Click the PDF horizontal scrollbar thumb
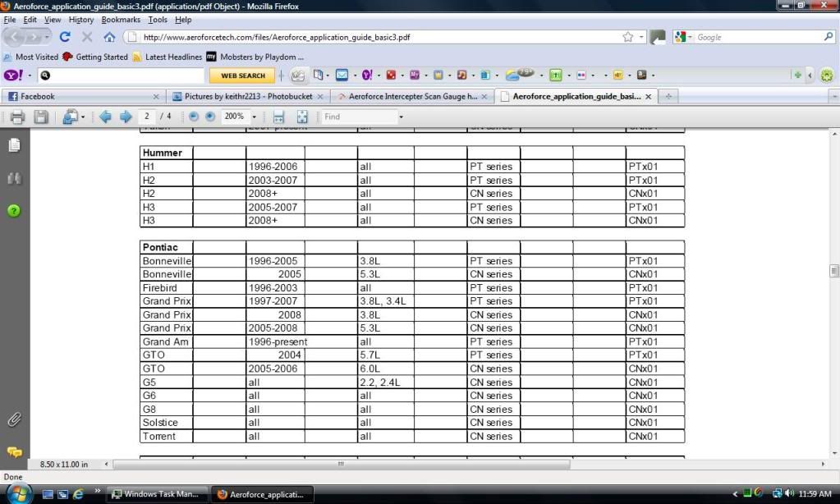This screenshot has width=840, height=504. [342, 465]
